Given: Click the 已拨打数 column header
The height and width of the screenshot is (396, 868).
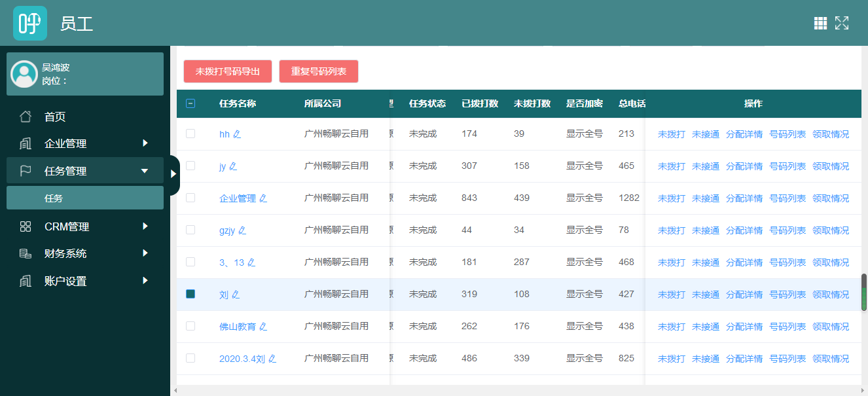Looking at the screenshot, I should tap(480, 103).
